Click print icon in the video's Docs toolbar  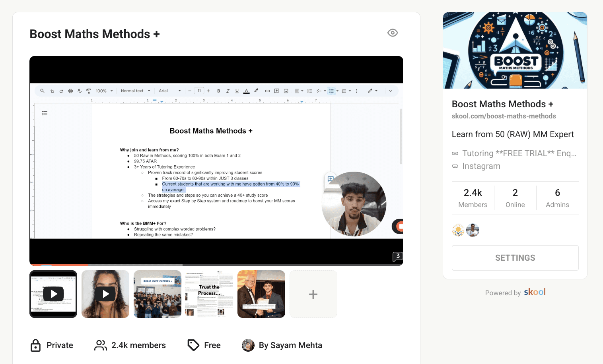pyautogui.click(x=70, y=91)
